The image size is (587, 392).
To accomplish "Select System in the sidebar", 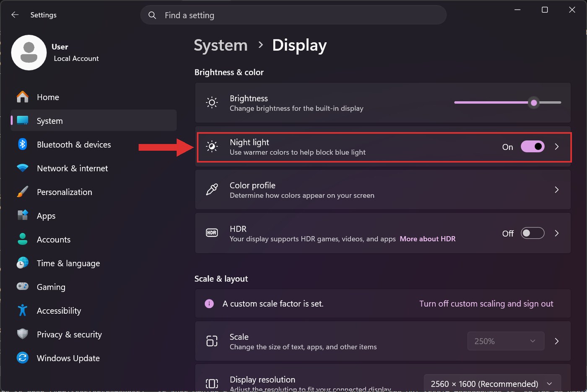I will tap(94, 121).
